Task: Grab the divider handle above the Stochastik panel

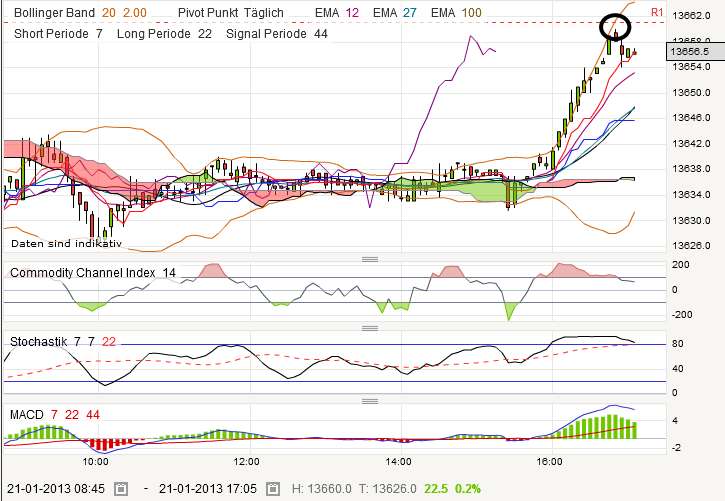Action: 370,329
